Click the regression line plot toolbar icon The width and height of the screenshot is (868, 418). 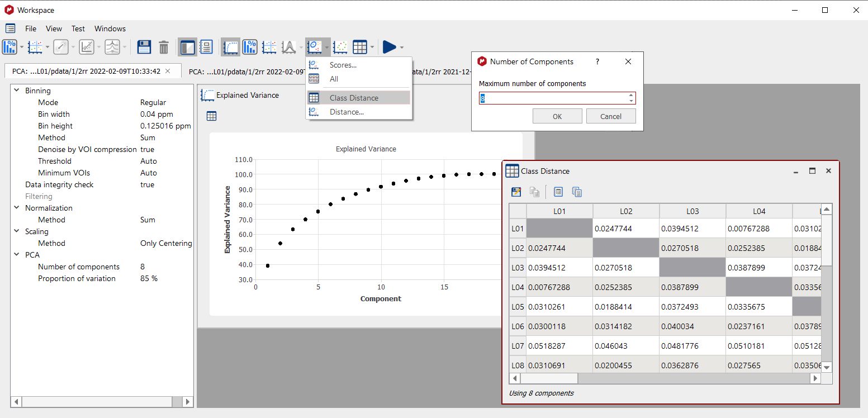pos(87,47)
